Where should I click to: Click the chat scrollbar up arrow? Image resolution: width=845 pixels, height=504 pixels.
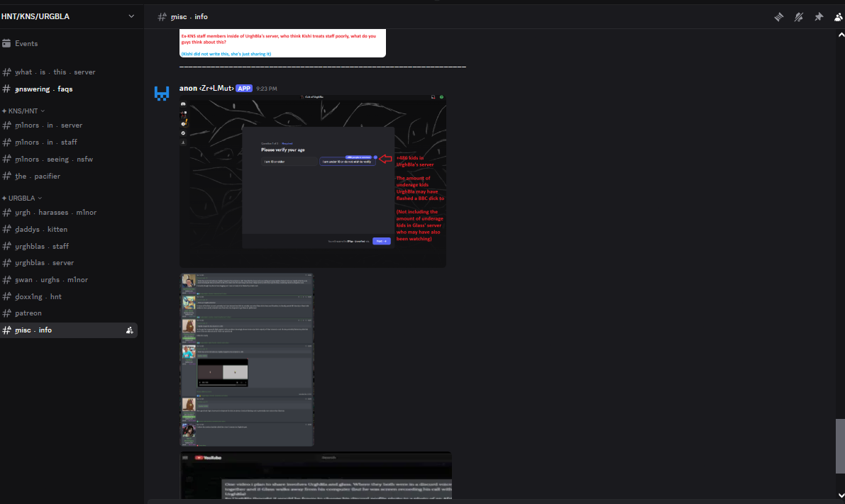[x=841, y=35]
